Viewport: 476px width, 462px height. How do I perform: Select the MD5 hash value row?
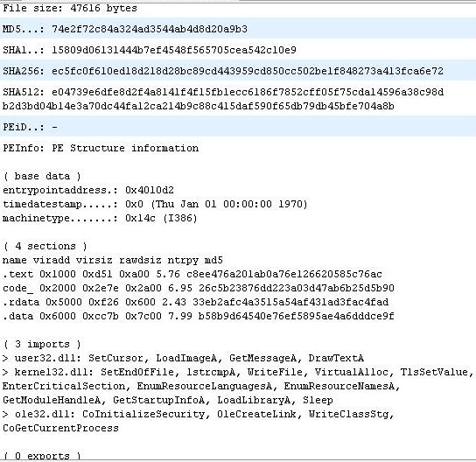pos(238,29)
